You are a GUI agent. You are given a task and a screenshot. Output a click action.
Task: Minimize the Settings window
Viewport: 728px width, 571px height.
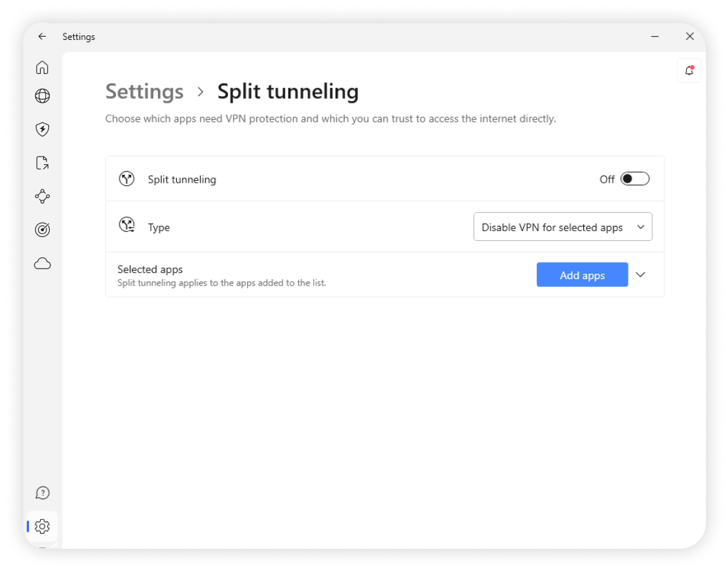point(655,37)
